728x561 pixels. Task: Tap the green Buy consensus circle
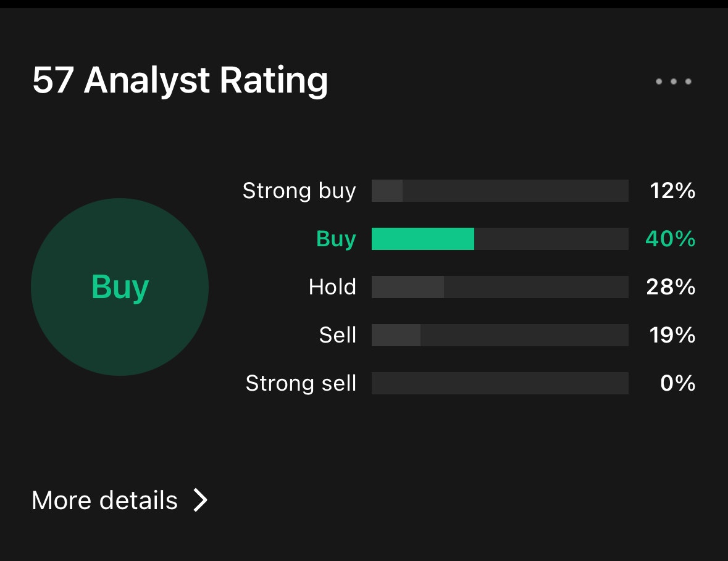pos(120,287)
